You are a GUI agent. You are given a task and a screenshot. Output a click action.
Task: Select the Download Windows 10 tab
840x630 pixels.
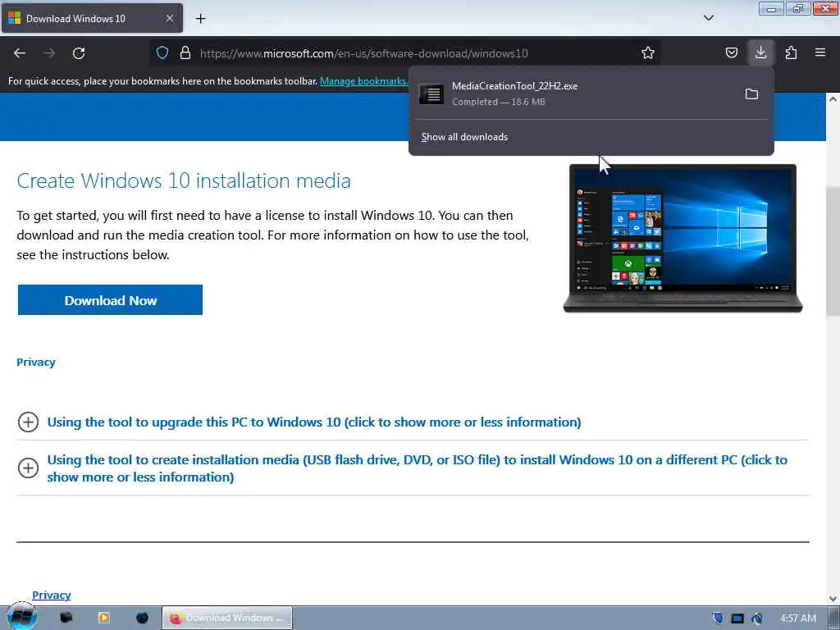[92, 18]
